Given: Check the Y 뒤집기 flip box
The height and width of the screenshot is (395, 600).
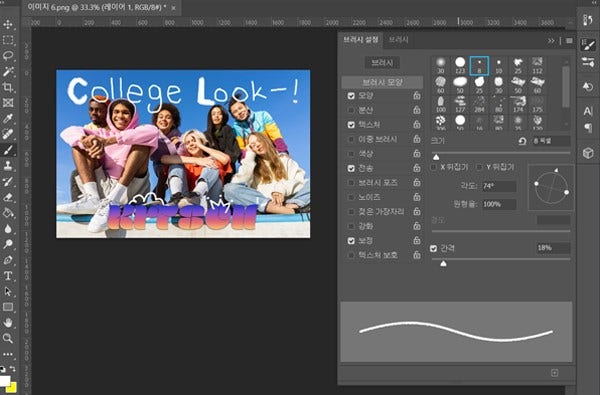Looking at the screenshot, I should point(479,167).
